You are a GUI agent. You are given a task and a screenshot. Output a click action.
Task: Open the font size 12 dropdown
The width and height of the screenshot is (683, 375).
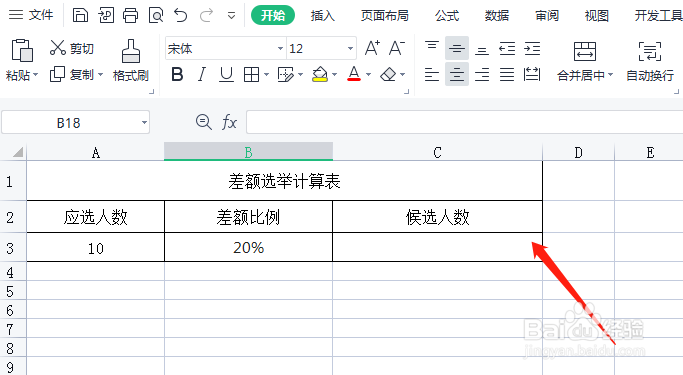click(350, 48)
